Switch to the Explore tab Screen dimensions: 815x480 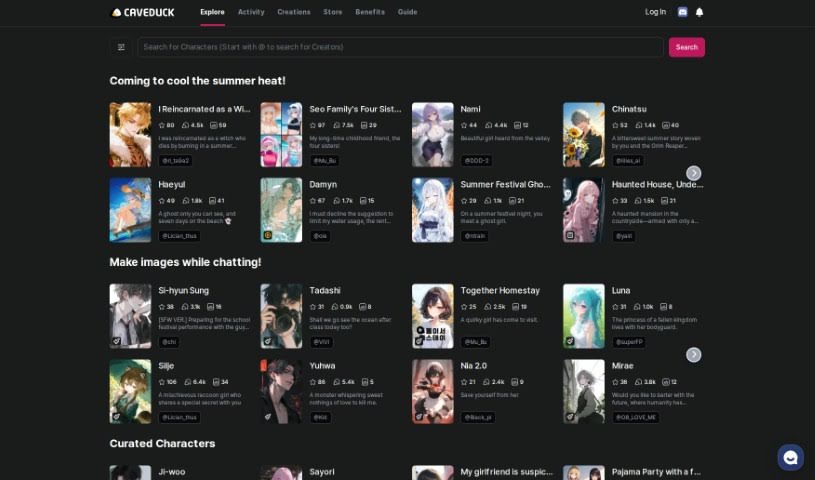212,12
